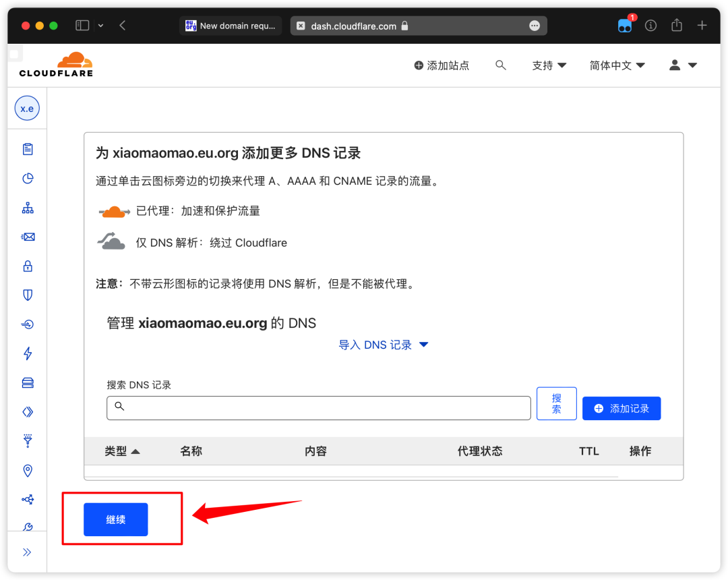This screenshot has width=728, height=580.
Task: Open the Rules funnel sidebar icon
Action: 28,441
